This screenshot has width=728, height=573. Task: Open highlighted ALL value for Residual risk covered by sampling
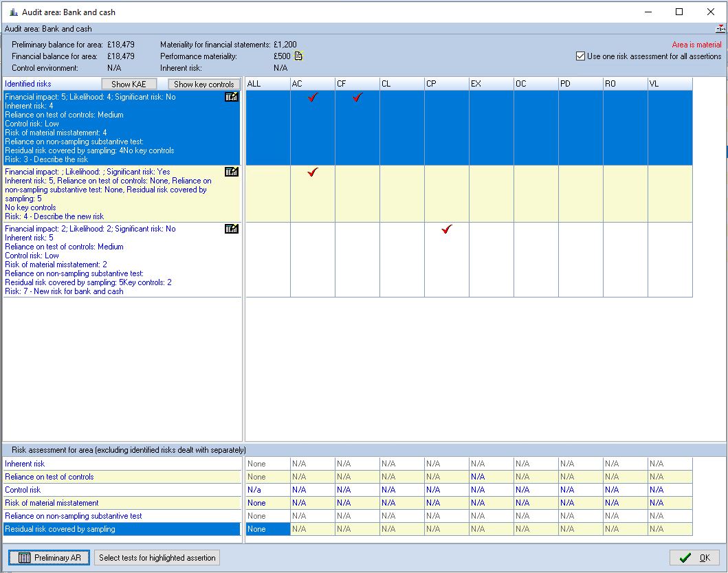268,529
